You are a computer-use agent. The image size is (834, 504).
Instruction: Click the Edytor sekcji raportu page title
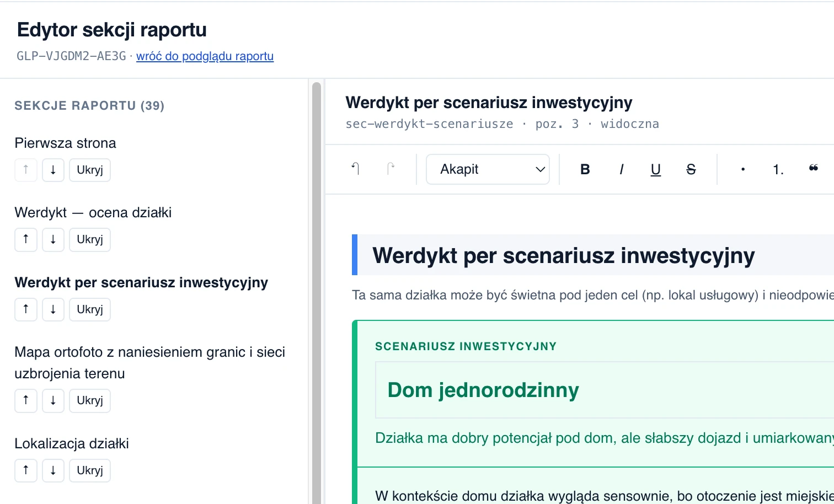pyautogui.click(x=112, y=30)
